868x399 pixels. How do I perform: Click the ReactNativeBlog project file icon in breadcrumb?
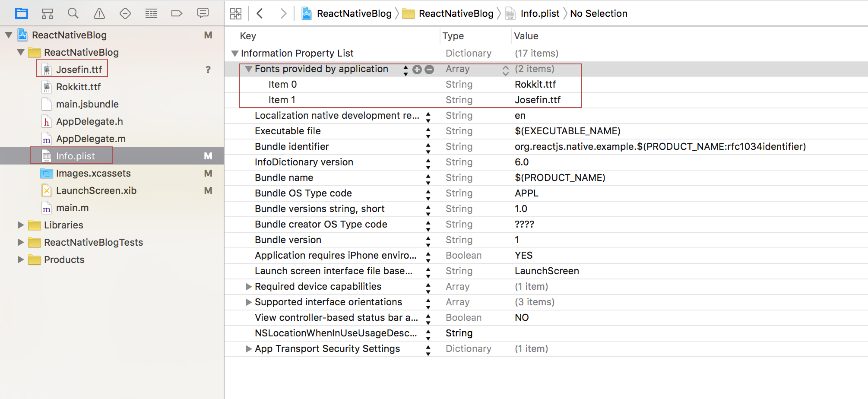[307, 13]
